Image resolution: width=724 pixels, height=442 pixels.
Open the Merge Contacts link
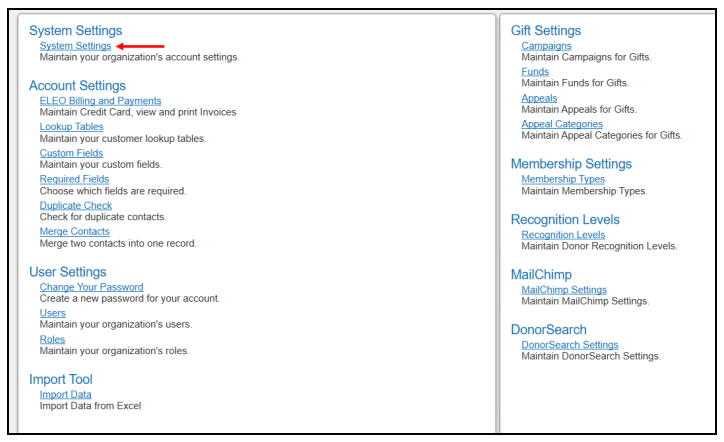coord(74,231)
